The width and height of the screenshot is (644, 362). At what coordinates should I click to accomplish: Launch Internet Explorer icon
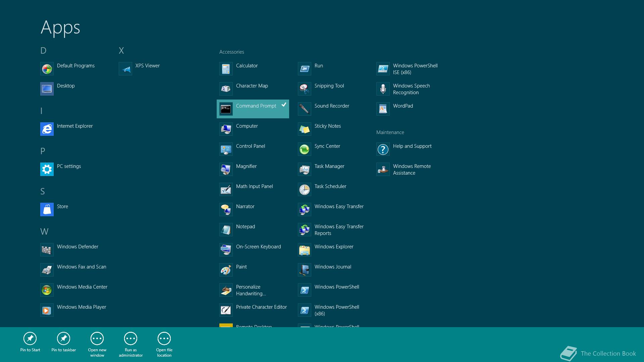[x=47, y=129]
